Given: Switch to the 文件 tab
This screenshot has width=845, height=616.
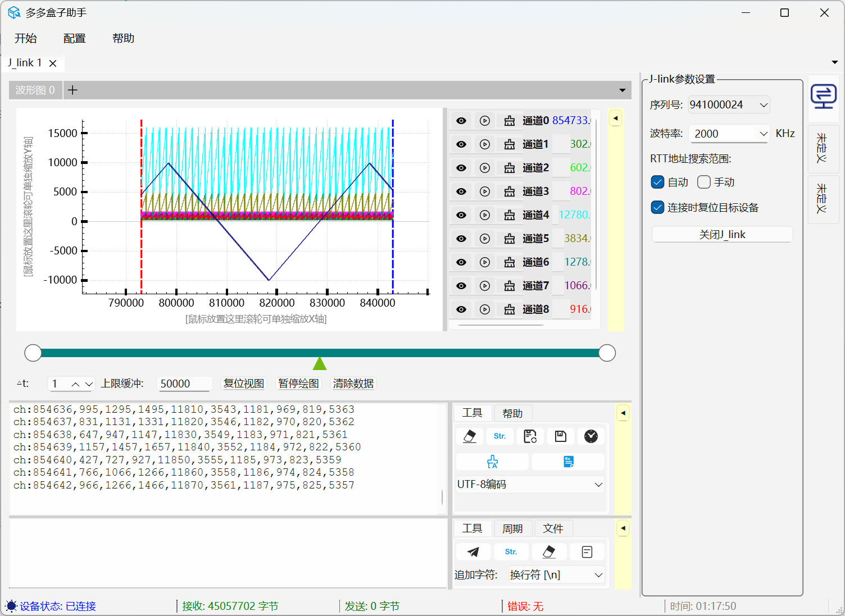Looking at the screenshot, I should (x=553, y=528).
